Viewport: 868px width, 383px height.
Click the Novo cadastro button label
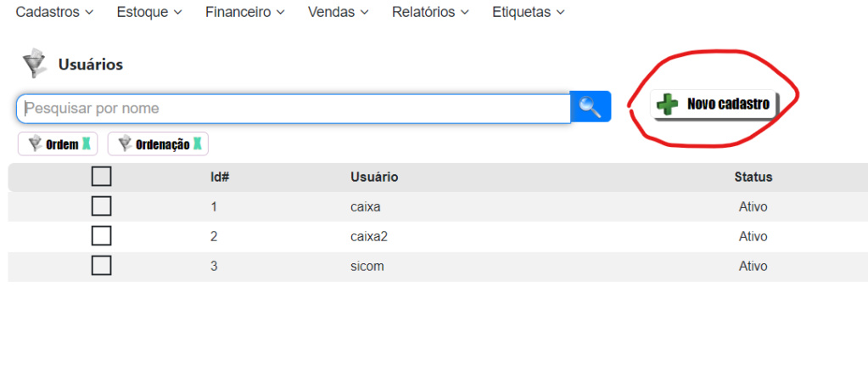728,104
